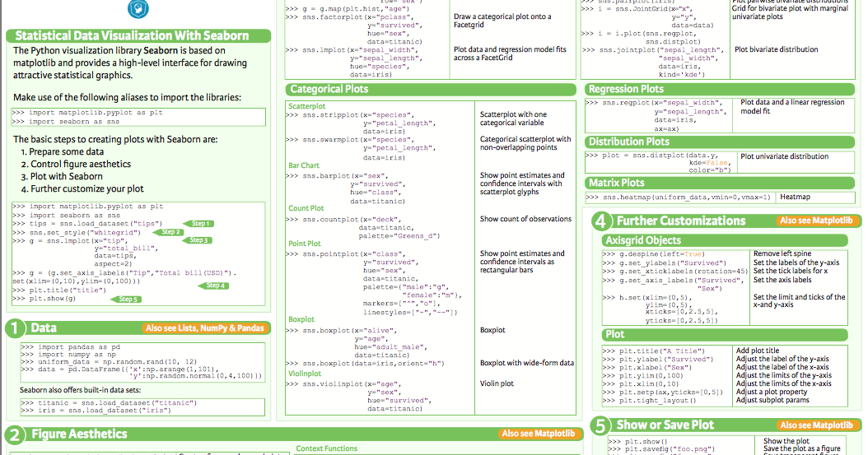The image size is (868, 455).
Task: Select the 'Distribution Plots' section header
Action: tap(720, 142)
